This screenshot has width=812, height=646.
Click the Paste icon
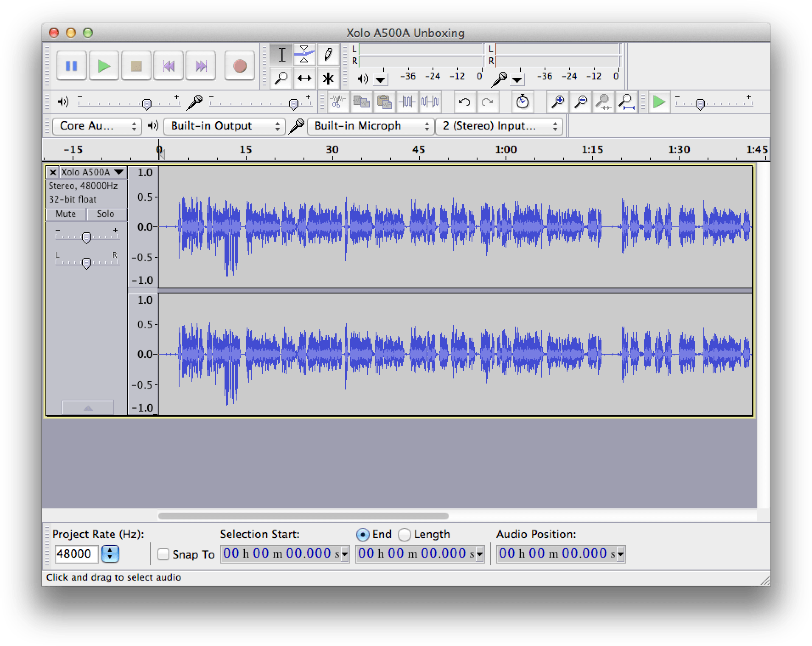click(x=384, y=102)
